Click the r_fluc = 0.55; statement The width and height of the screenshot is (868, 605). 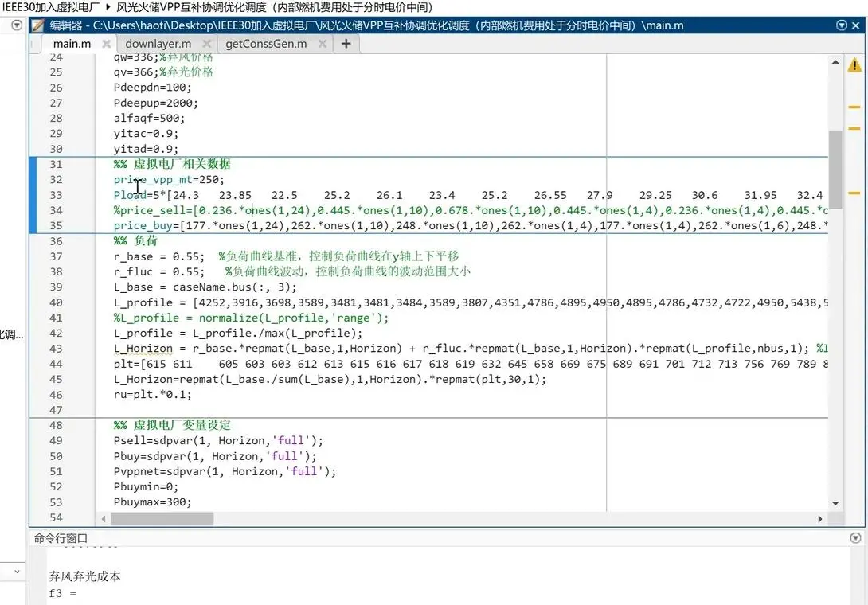[x=159, y=271]
